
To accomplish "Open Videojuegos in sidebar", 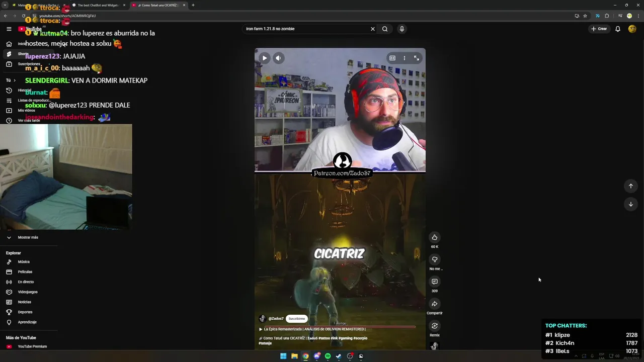I will tap(28, 292).
